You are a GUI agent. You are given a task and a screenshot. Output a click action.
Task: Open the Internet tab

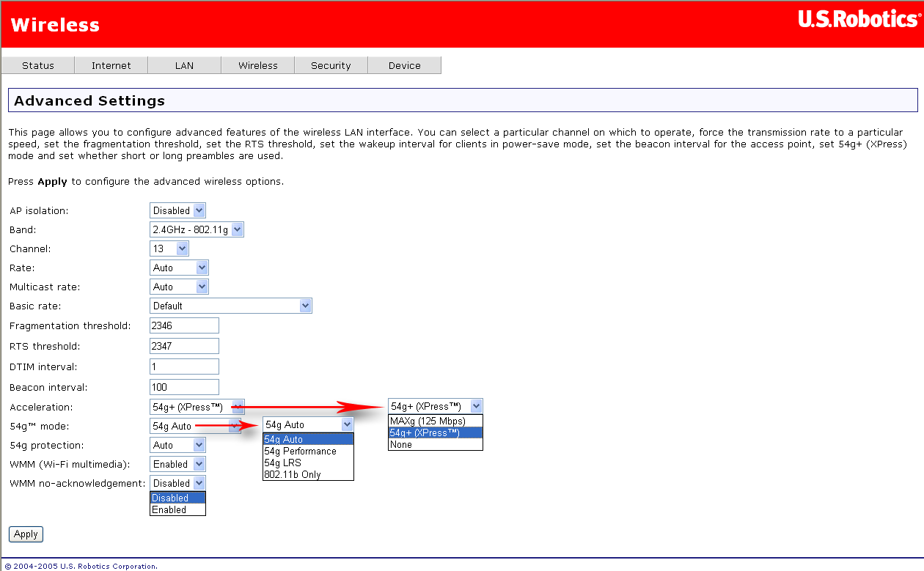[111, 65]
